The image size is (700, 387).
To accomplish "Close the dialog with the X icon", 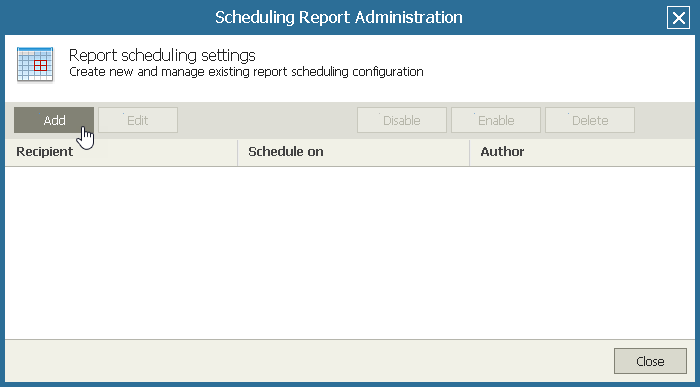I will (x=679, y=18).
